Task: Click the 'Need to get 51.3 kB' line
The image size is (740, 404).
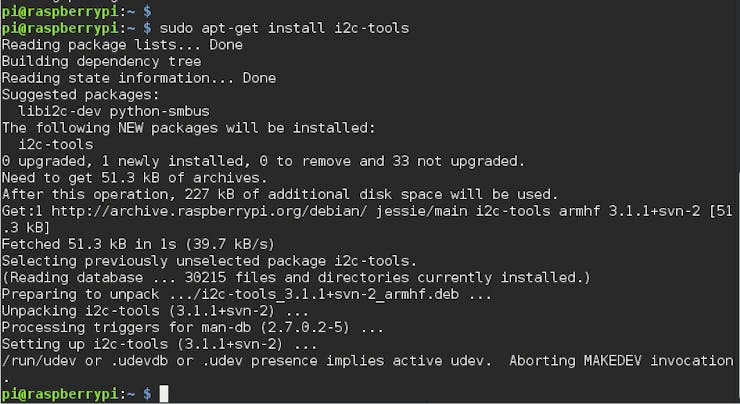Action: pyautogui.click(x=135, y=177)
